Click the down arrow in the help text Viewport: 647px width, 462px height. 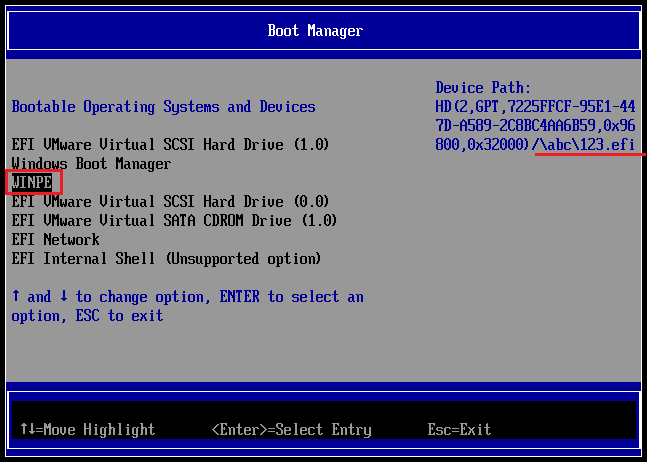click(x=63, y=297)
